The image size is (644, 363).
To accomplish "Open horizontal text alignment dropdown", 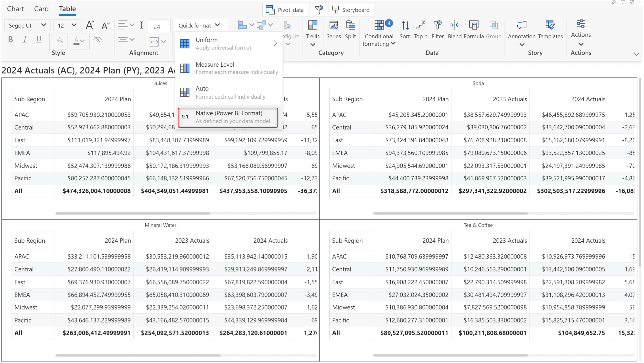I will point(126,25).
